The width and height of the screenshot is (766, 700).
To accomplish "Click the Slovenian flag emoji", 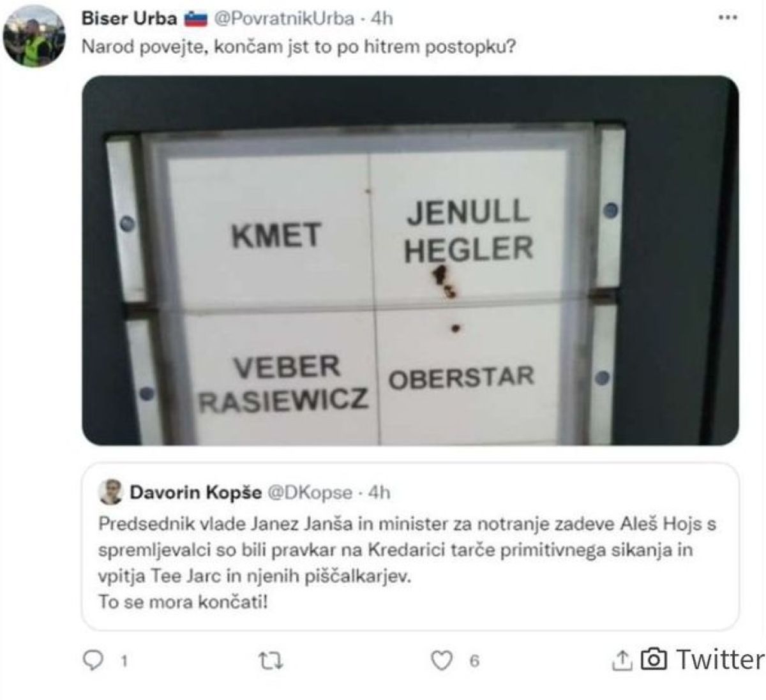I will pyautogui.click(x=195, y=19).
